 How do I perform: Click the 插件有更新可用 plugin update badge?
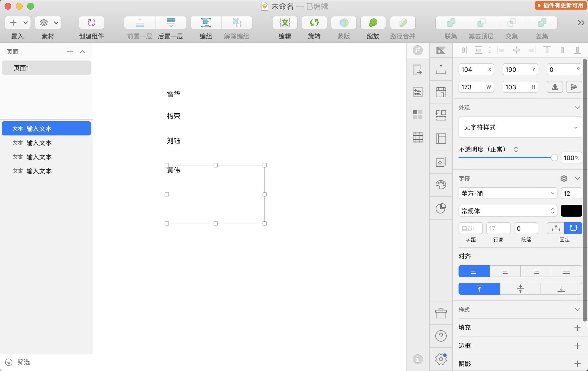[x=561, y=5]
